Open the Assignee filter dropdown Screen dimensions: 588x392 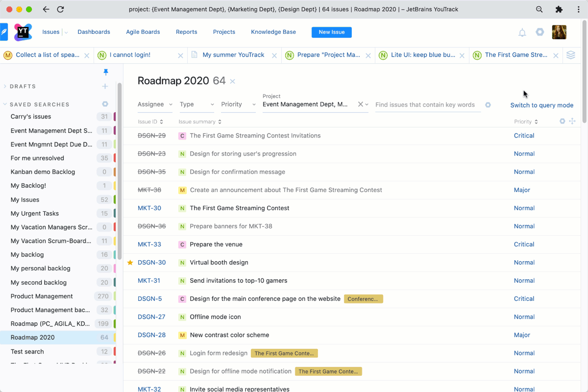coord(155,104)
